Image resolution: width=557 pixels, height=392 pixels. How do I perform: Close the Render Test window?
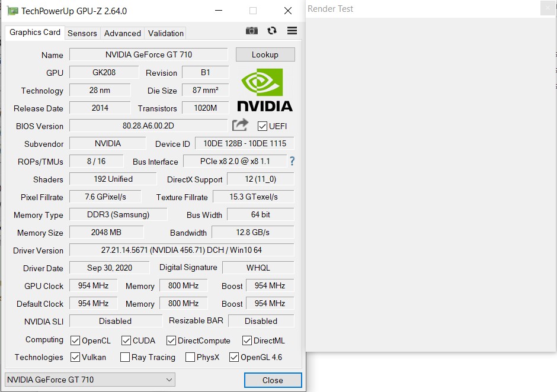pyautogui.click(x=548, y=8)
